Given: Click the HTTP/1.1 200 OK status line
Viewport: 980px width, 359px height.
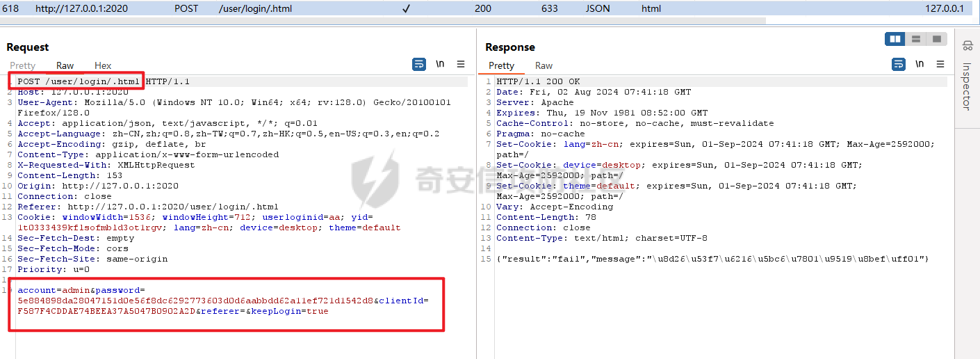Looking at the screenshot, I should [537, 81].
